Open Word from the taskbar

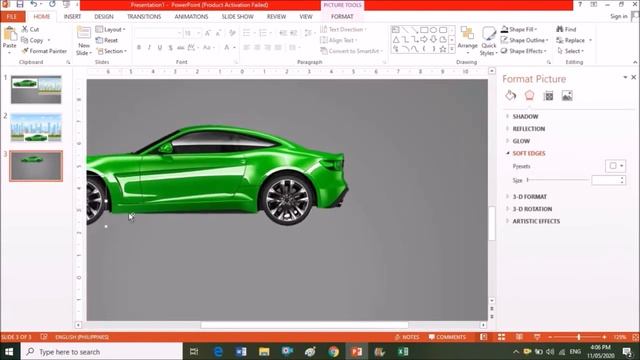[x=241, y=351]
